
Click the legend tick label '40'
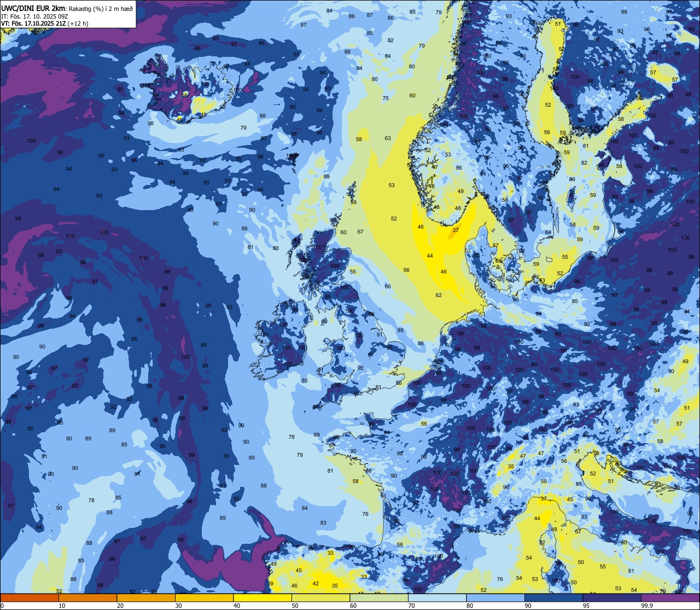[x=237, y=606]
